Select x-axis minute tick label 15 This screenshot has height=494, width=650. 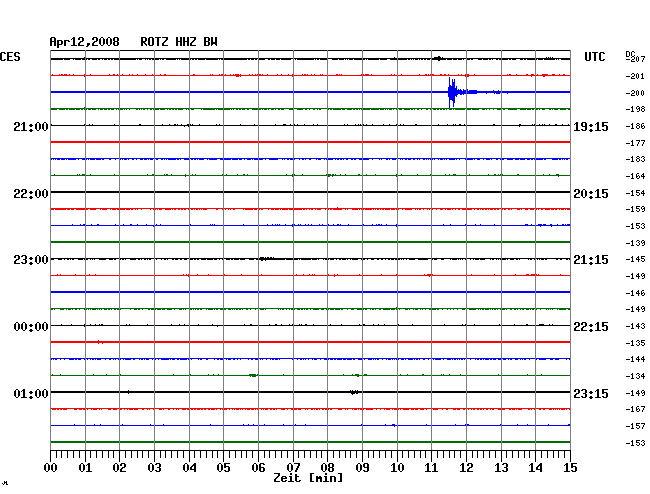tap(570, 468)
